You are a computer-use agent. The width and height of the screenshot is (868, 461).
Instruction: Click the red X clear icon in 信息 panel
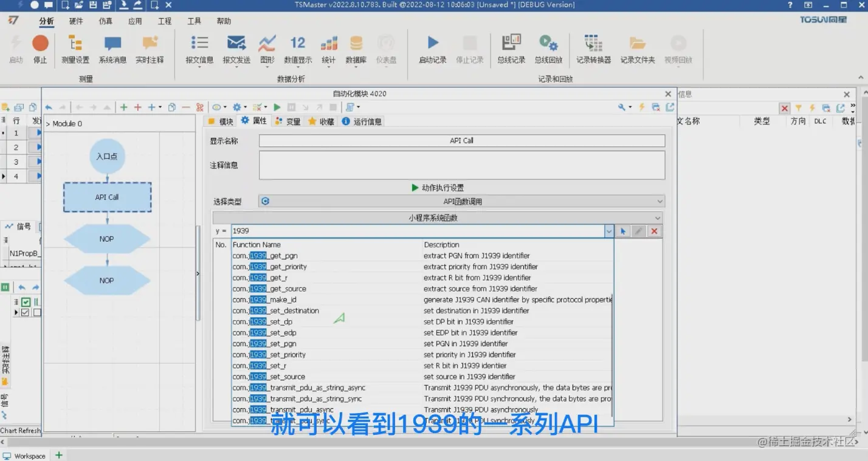point(785,108)
